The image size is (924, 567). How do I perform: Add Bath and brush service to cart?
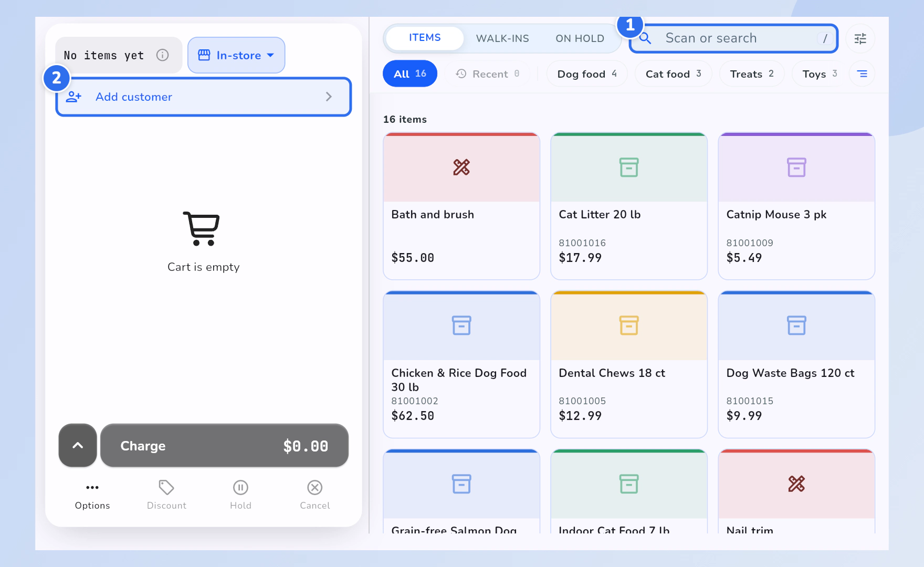pos(461,206)
